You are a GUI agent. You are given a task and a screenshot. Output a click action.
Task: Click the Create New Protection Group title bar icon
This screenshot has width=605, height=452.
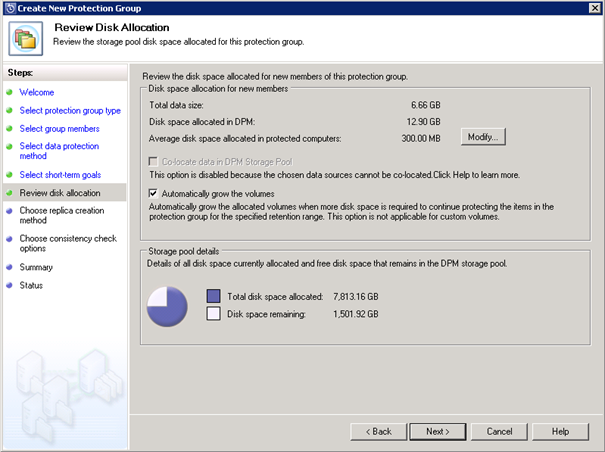click(x=9, y=8)
